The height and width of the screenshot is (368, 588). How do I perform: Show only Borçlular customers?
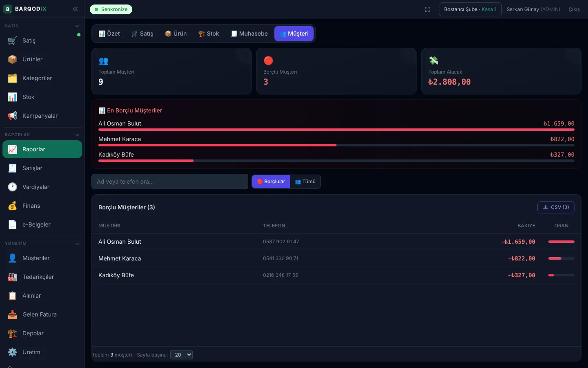[x=271, y=182]
